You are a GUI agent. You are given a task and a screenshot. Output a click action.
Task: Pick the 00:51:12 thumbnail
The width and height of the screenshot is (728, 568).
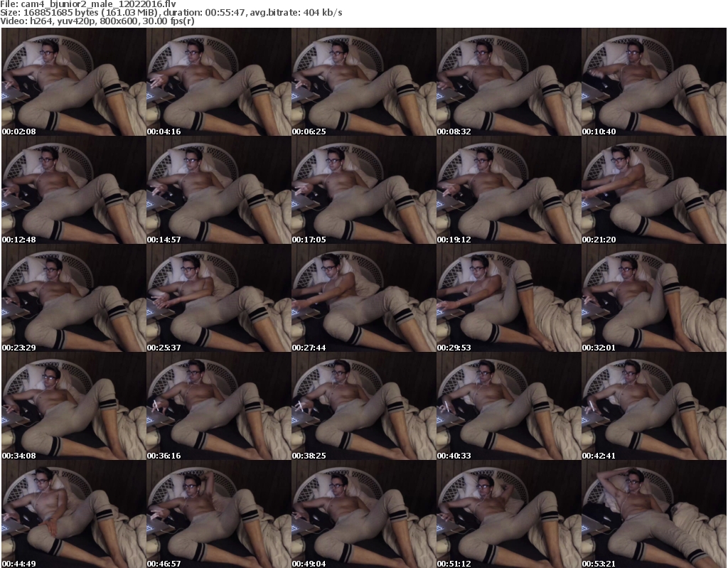(x=508, y=514)
